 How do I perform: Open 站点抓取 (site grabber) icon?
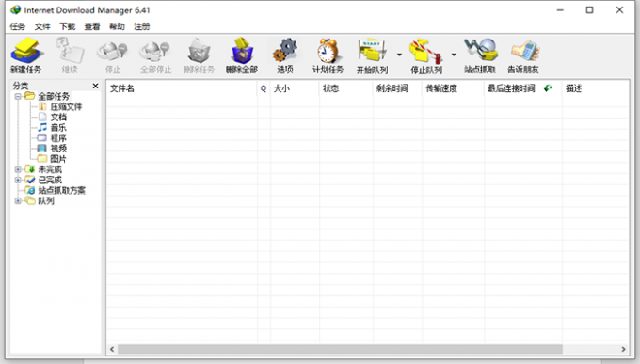tap(480, 55)
